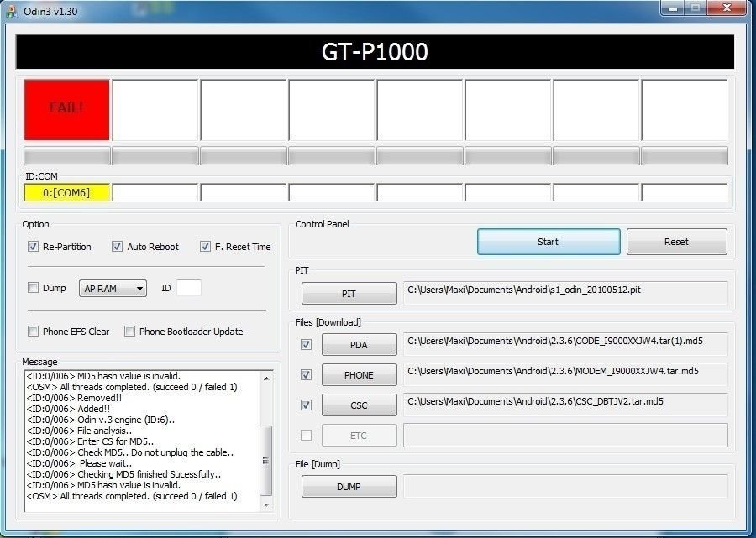Click 'Please wait..' log line
The height and width of the screenshot is (538, 756).
[80, 463]
